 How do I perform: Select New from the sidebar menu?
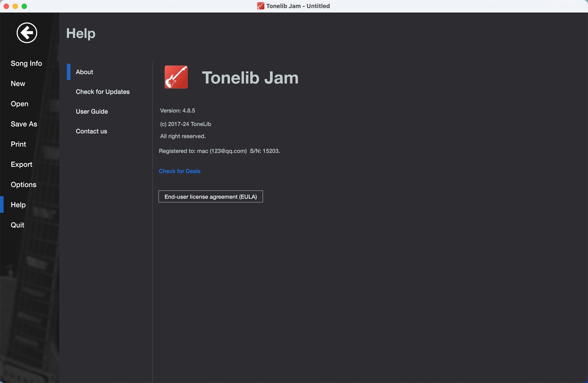[18, 84]
